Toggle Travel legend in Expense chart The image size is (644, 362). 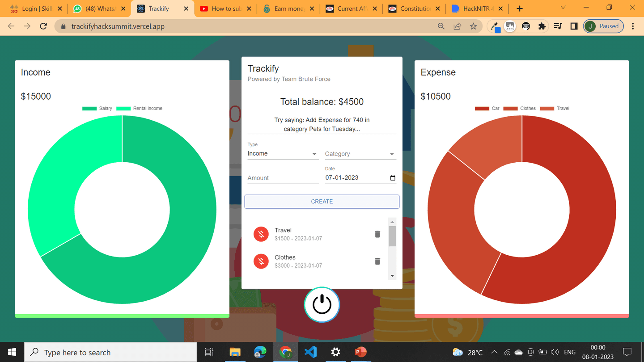(555, 109)
